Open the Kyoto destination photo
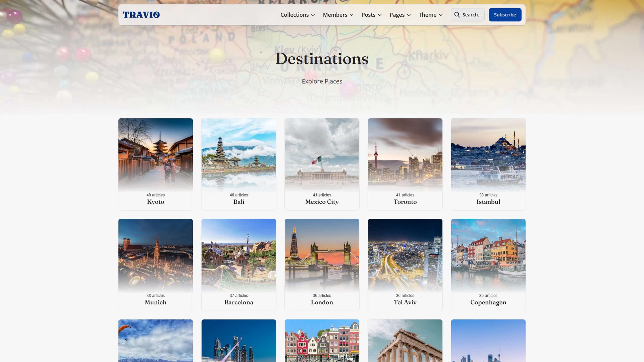644x362 pixels. click(155, 155)
